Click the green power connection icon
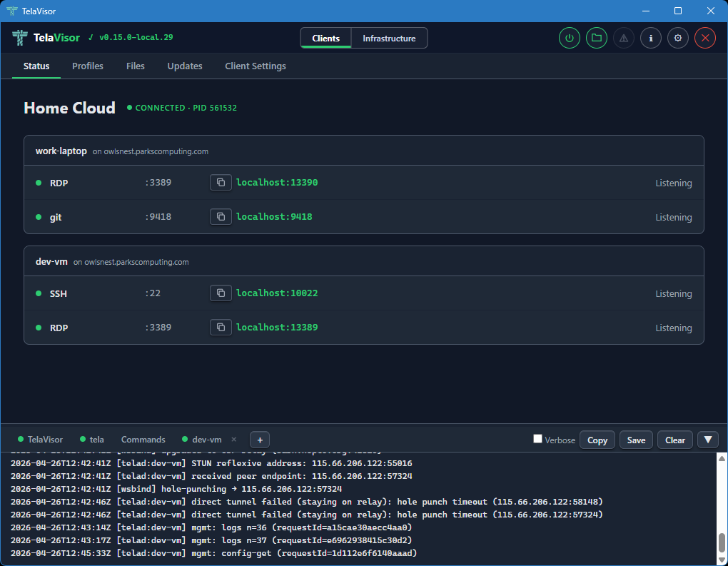Viewport: 728px width, 566px height. pyautogui.click(x=570, y=38)
